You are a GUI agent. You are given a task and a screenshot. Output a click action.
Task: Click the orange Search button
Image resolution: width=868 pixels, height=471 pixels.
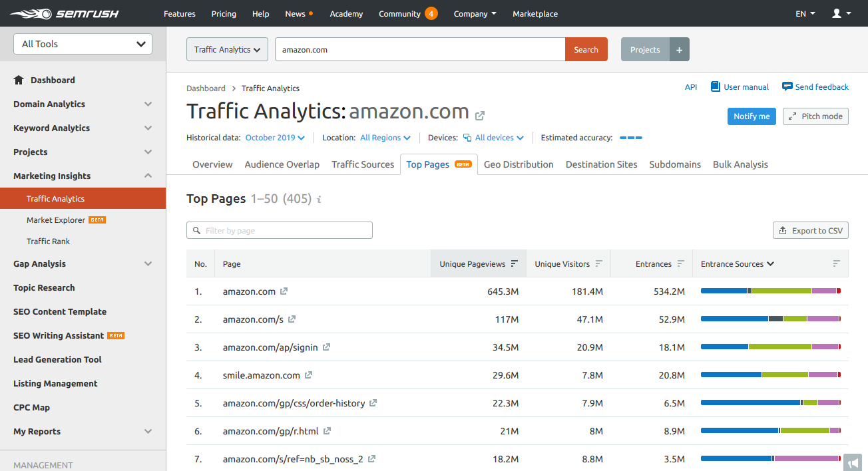(x=586, y=49)
